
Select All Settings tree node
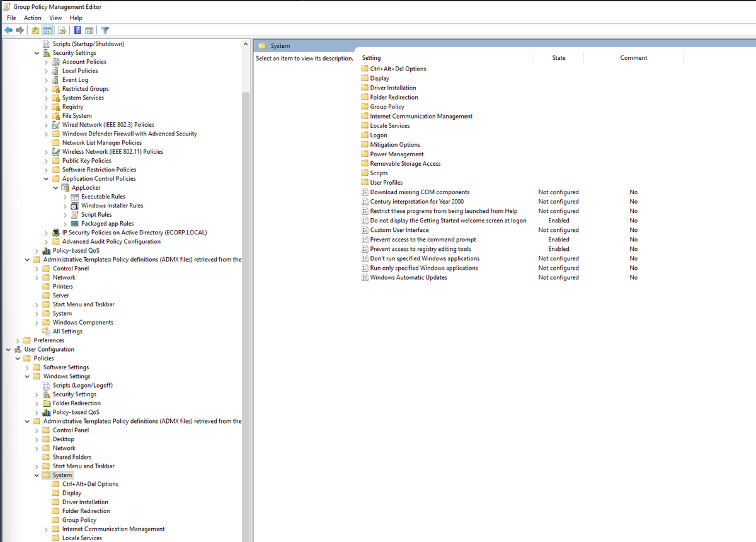pyautogui.click(x=67, y=332)
